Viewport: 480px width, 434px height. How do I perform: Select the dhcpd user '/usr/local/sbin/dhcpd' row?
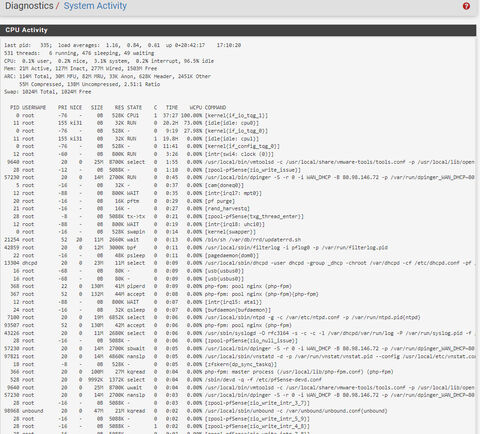tap(239, 263)
